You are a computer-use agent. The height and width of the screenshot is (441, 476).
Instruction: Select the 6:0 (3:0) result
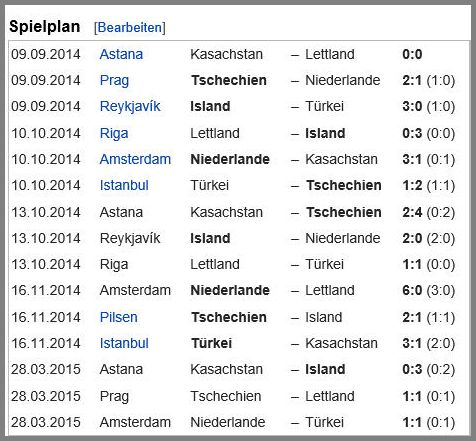coord(429,291)
